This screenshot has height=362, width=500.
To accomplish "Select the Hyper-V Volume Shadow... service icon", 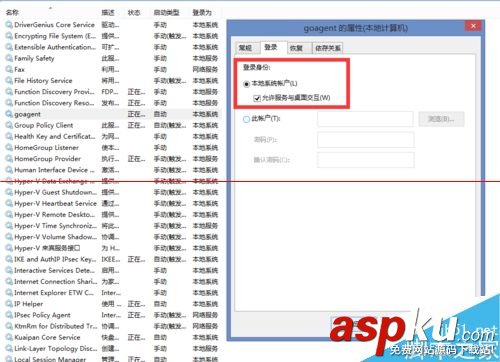I will coord(9,237).
